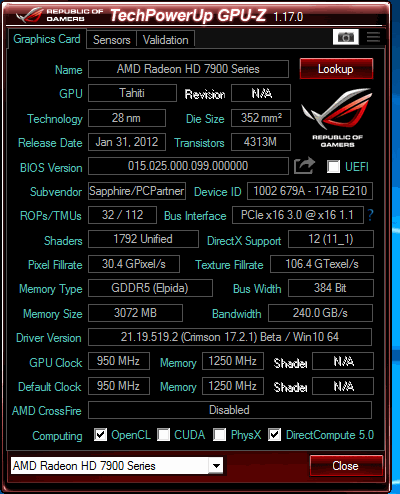Enable the PhysX checkbox

[219, 434]
